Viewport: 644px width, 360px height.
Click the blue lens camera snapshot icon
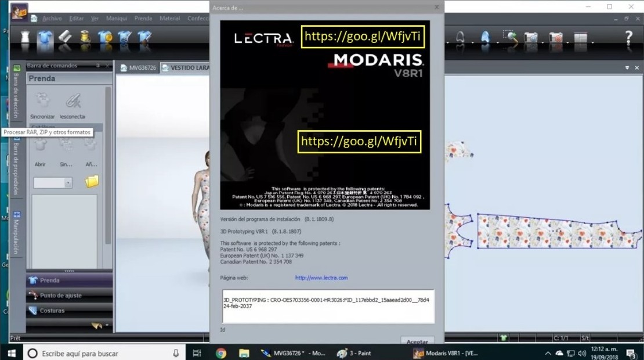531,38
